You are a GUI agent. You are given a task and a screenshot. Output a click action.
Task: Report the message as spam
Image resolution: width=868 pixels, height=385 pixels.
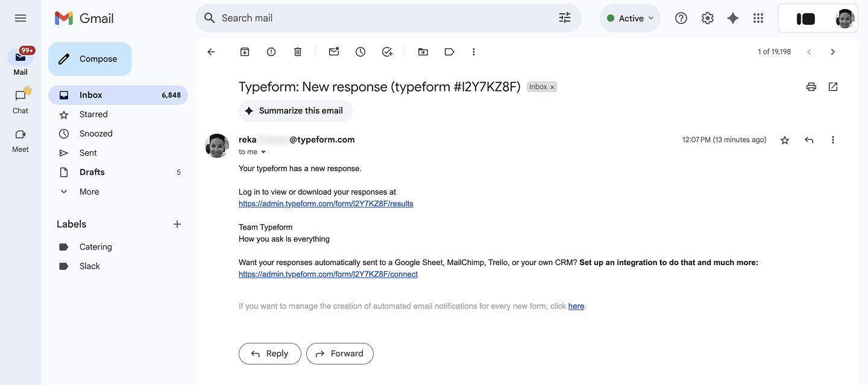point(271,52)
